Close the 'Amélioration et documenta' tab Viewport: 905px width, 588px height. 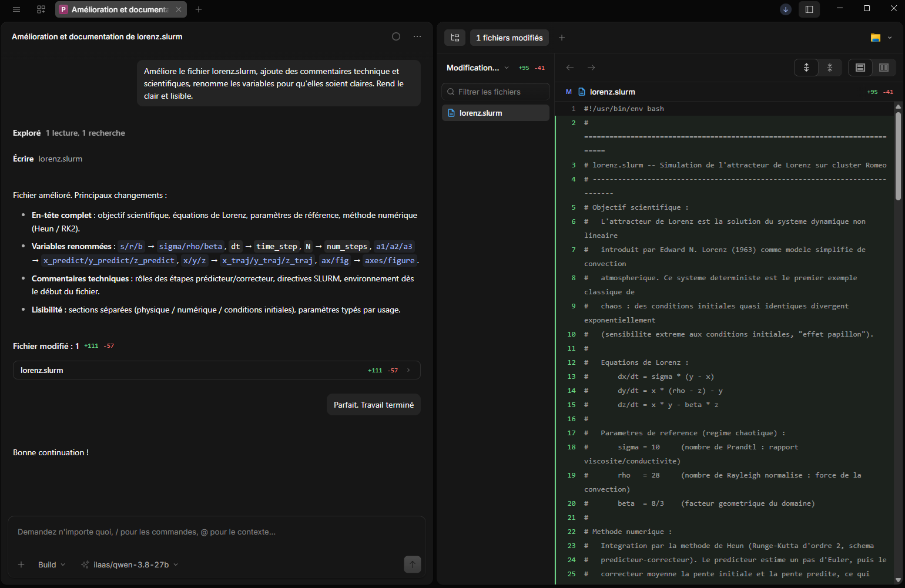(179, 9)
